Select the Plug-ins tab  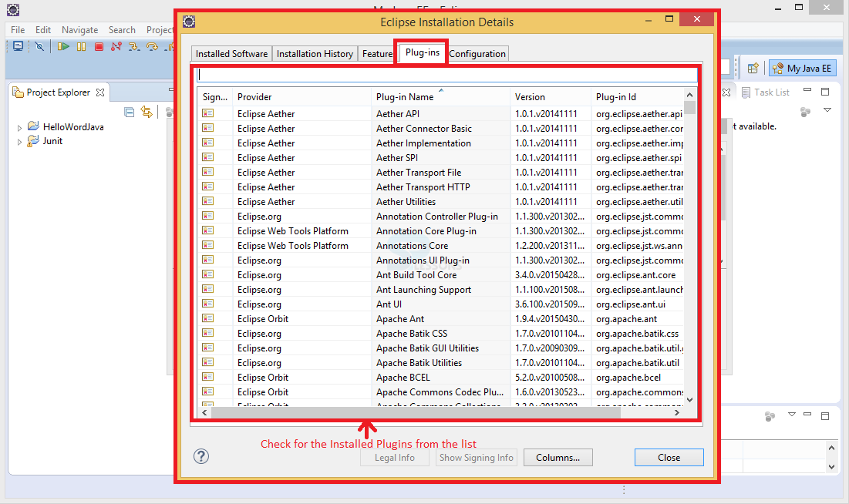point(423,52)
